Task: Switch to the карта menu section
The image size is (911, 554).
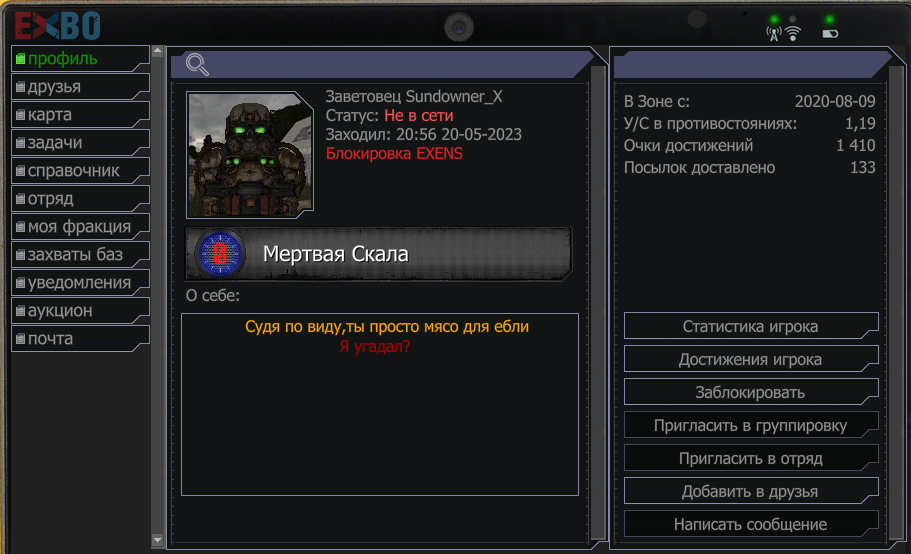Action: 81,114
